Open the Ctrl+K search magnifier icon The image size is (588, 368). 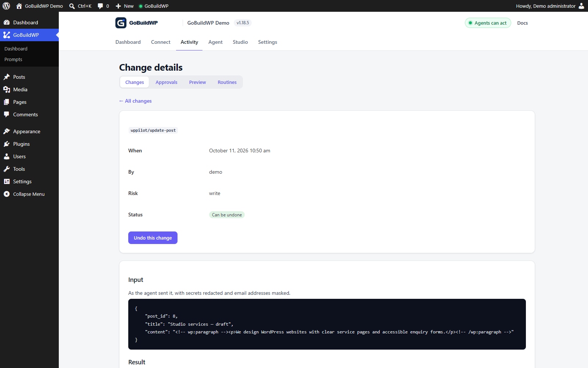pos(72,6)
